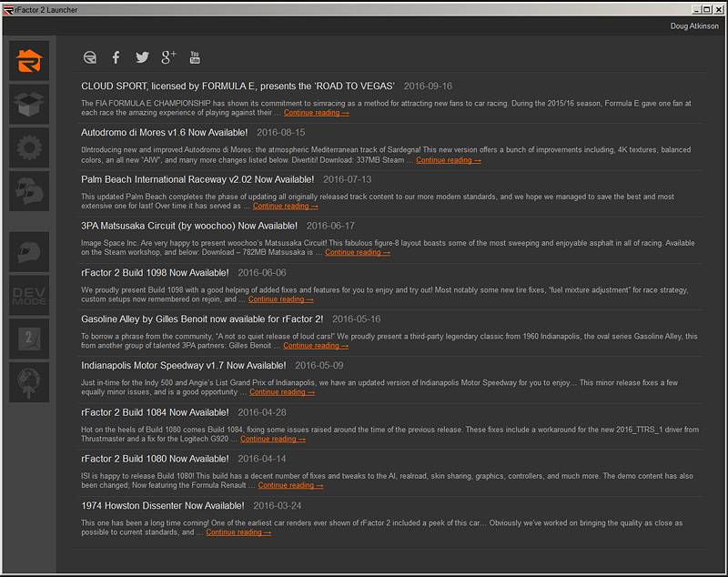Click the date 2016-09-16
The height and width of the screenshot is (577, 728).
[x=428, y=86]
